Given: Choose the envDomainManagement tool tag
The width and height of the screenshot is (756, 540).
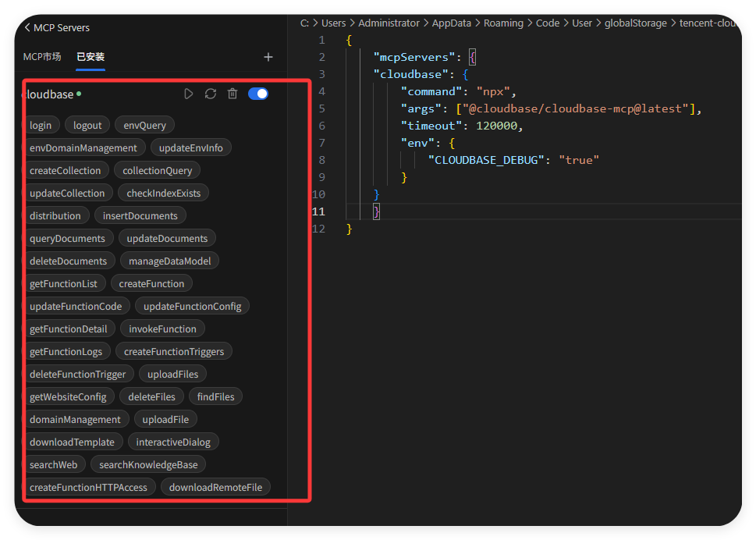Looking at the screenshot, I should (84, 148).
